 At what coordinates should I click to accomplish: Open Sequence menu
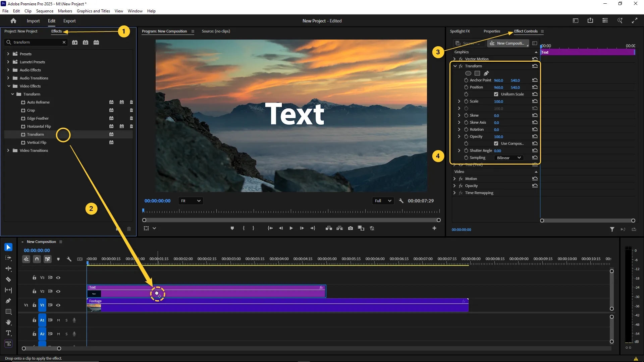coord(45,11)
